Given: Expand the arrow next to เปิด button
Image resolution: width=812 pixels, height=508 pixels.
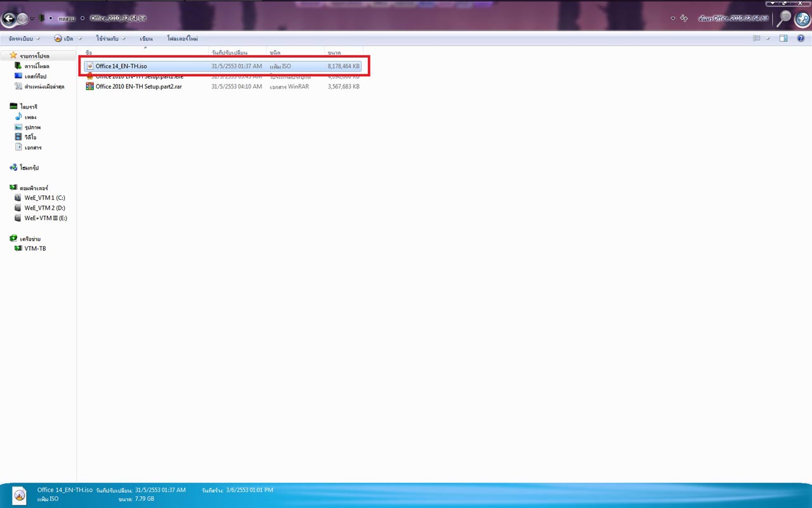Looking at the screenshot, I should (x=80, y=39).
